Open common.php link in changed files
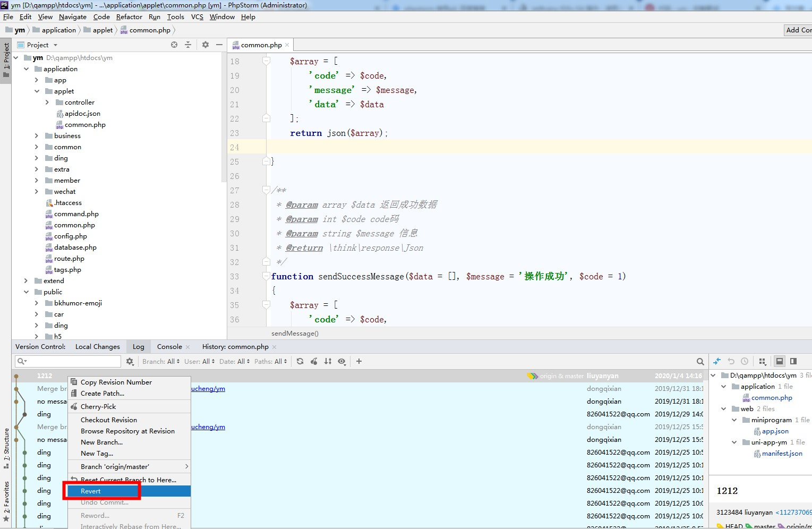Image resolution: width=812 pixels, height=529 pixels. tap(772, 398)
